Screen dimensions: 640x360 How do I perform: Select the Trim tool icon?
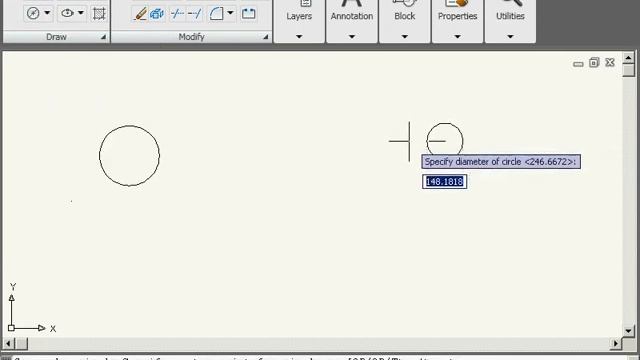(x=177, y=14)
